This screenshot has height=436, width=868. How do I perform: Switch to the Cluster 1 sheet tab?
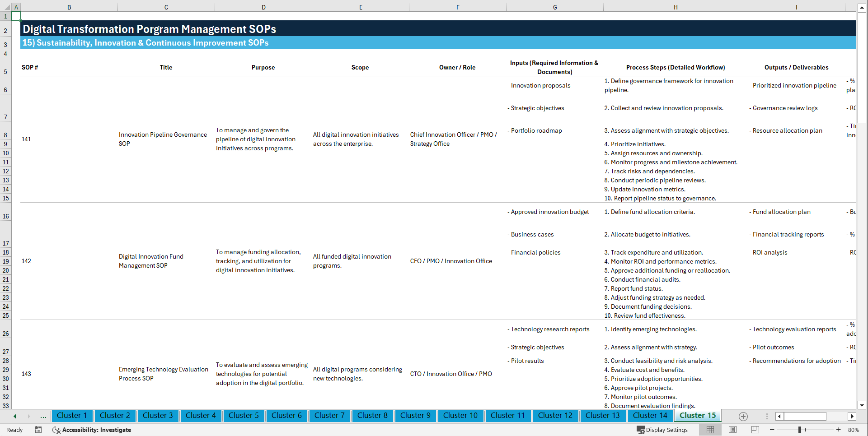point(72,416)
